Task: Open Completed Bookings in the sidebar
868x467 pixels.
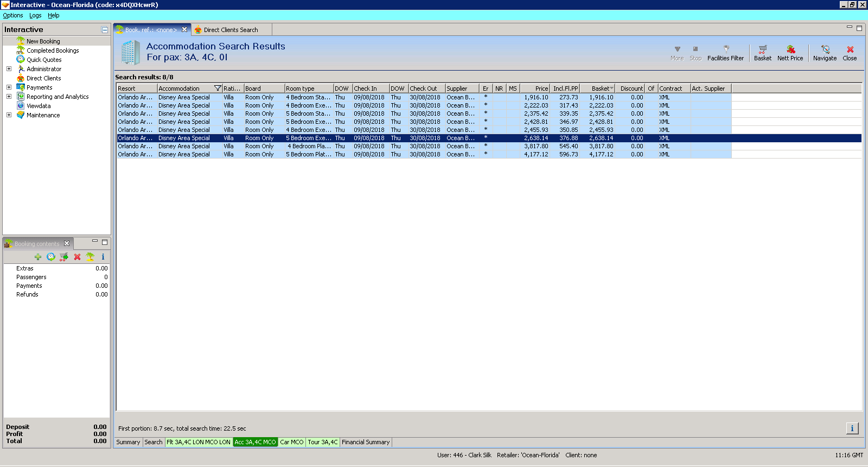Action: 53,51
